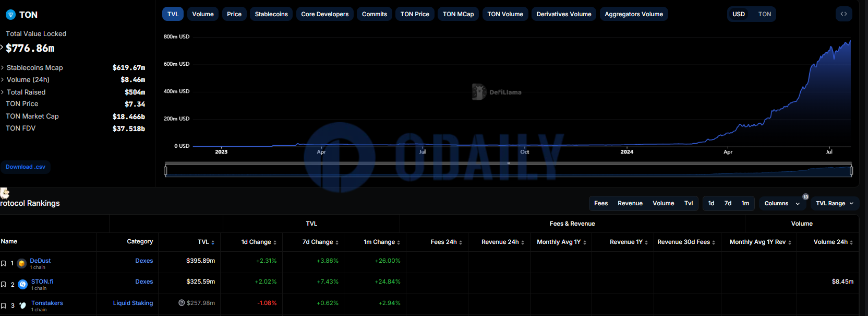The image size is (868, 316).
Task: Select the 1m change filter
Action: tap(745, 203)
